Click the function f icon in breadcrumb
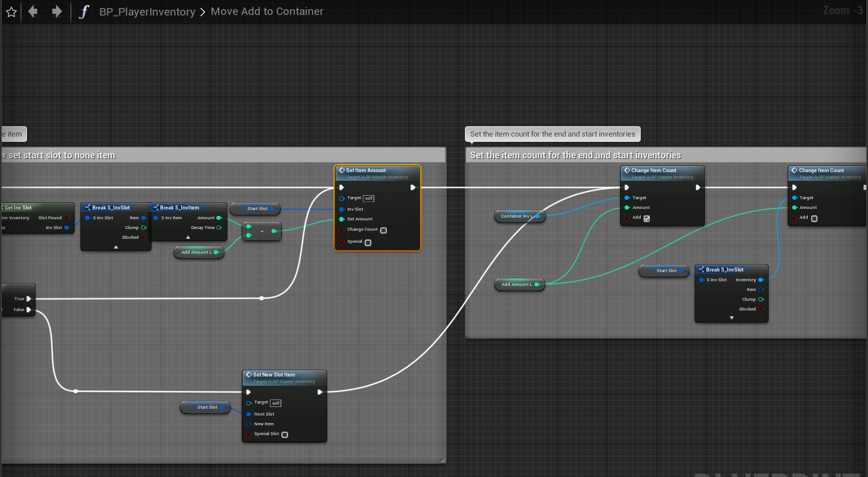 (x=84, y=11)
